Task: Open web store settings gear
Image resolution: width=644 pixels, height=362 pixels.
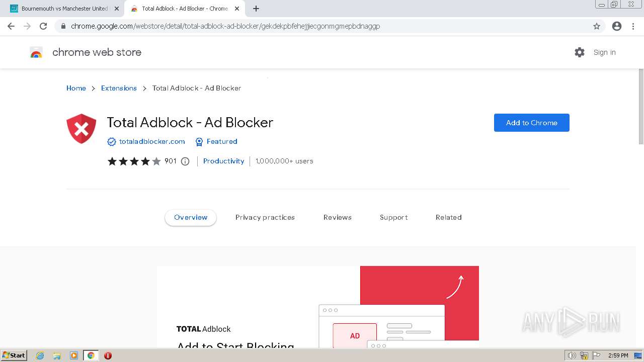Action: [580, 52]
